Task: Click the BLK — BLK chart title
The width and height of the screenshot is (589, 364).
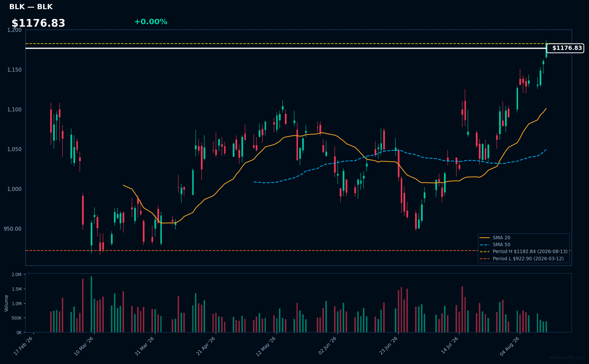Action: 31,7
